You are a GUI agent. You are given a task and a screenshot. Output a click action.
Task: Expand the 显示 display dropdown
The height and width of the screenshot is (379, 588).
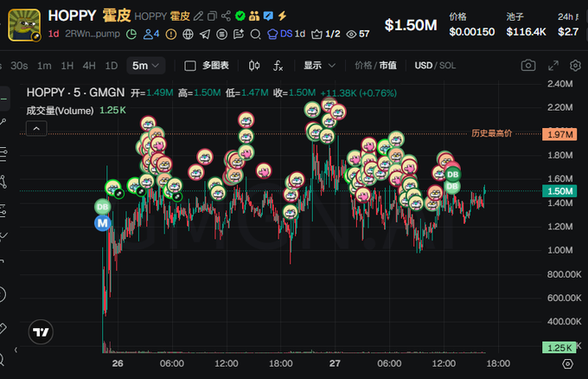coord(319,65)
